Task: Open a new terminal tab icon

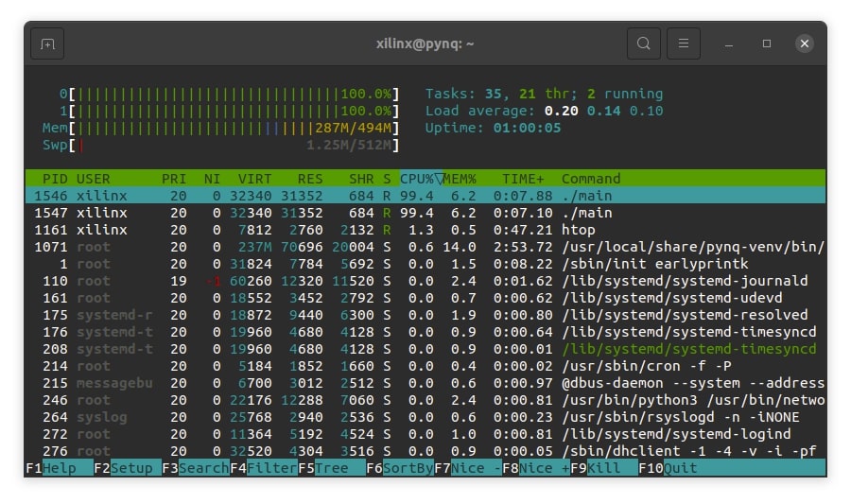Action: (48, 43)
